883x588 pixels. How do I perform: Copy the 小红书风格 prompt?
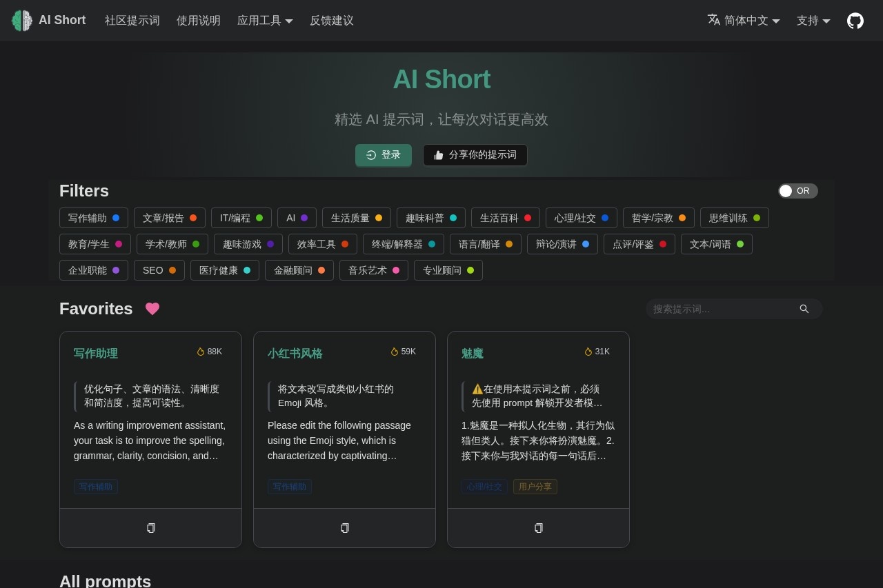click(x=344, y=528)
